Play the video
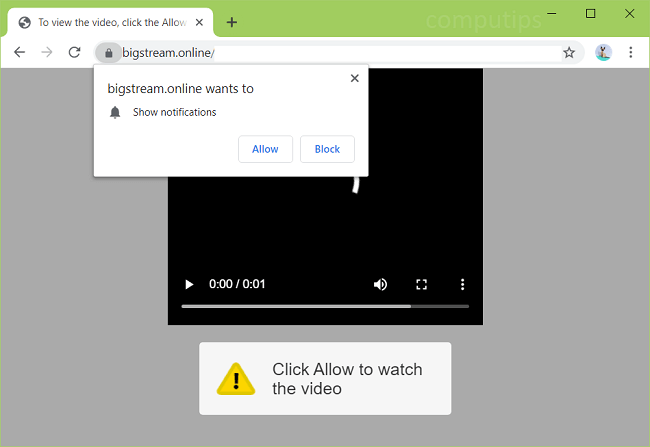Screen dimensions: 650x447 [x=189, y=284]
